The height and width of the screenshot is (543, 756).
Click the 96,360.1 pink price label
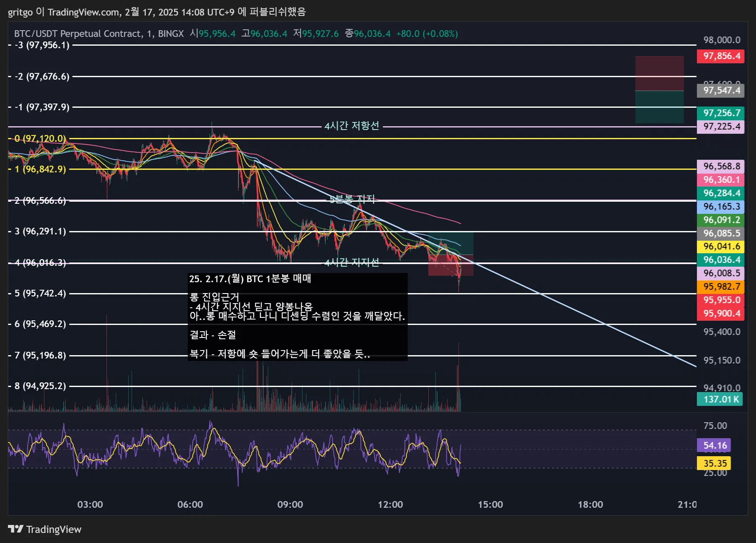[x=721, y=180]
